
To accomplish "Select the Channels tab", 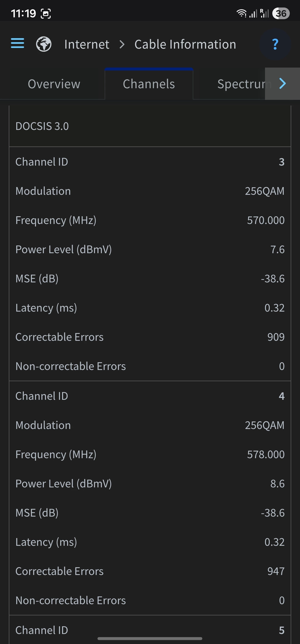I will (149, 84).
